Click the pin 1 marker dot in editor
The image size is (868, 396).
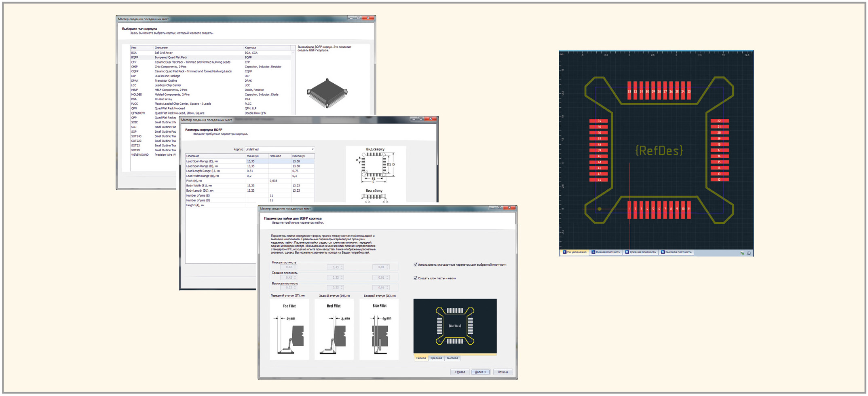(x=599, y=209)
